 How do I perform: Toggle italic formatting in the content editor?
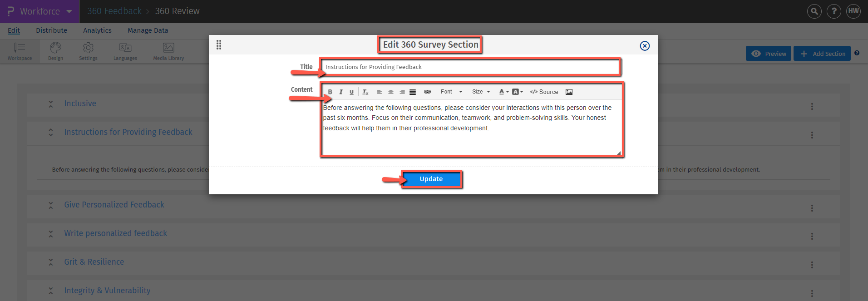[341, 92]
